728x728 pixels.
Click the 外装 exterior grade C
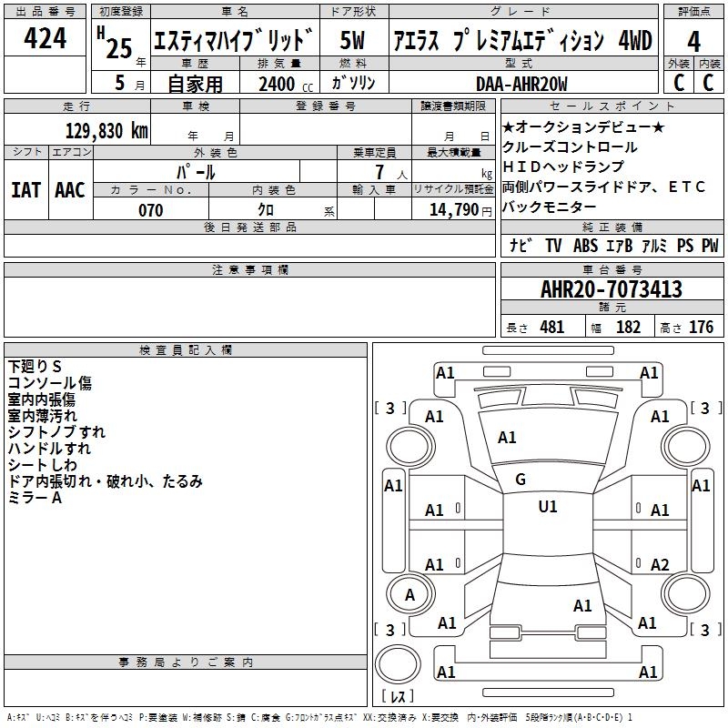click(679, 83)
